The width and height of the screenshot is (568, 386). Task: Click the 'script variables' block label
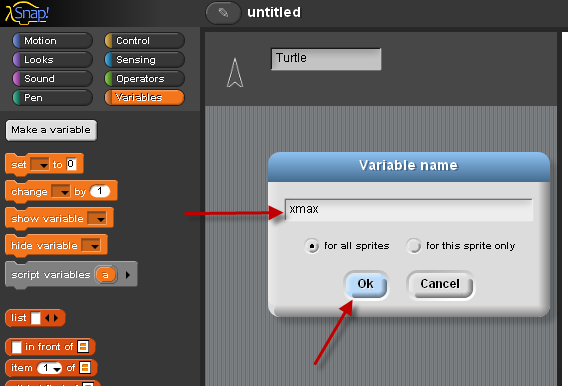[51, 275]
